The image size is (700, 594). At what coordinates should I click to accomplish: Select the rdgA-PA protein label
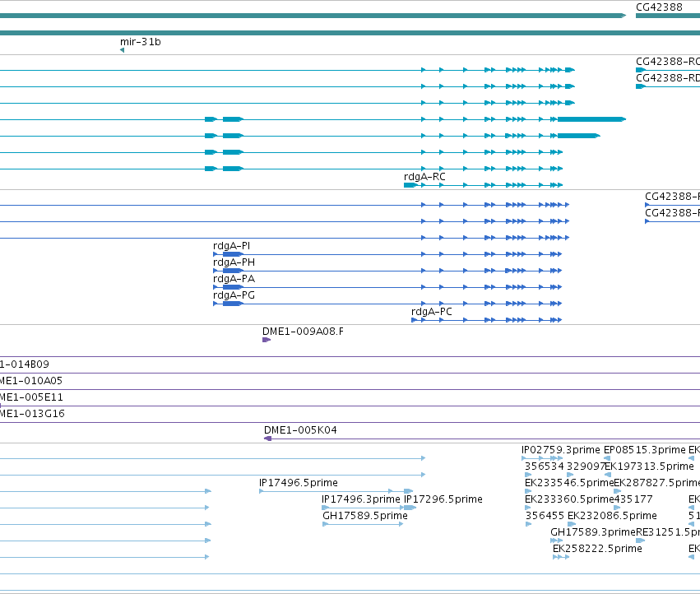234,279
